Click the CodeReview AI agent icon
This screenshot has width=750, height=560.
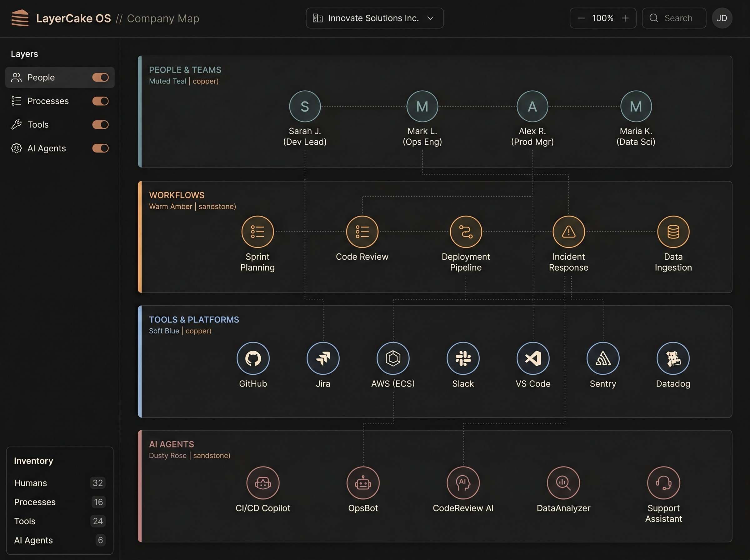[x=463, y=483]
